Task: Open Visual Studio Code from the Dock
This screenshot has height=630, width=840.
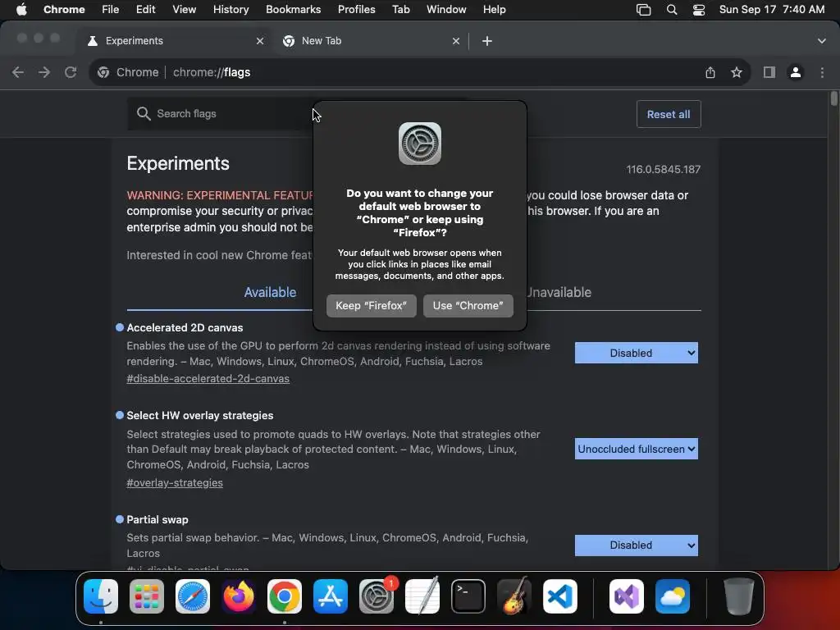Action: [559, 596]
